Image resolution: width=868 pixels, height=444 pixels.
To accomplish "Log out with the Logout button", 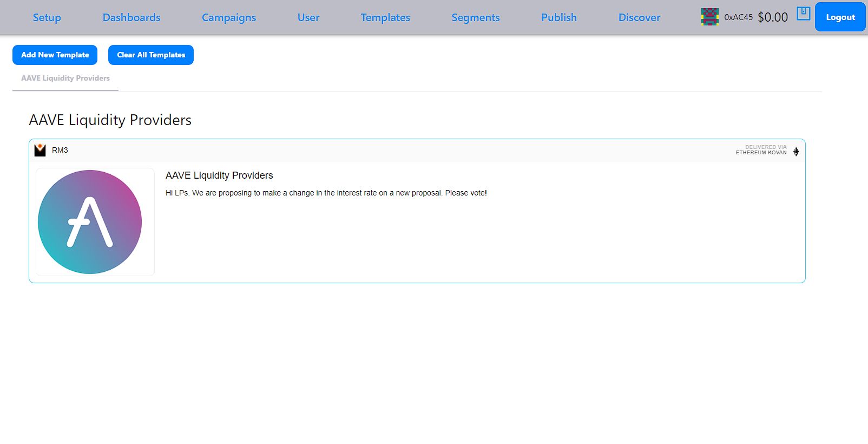I will click(840, 17).
